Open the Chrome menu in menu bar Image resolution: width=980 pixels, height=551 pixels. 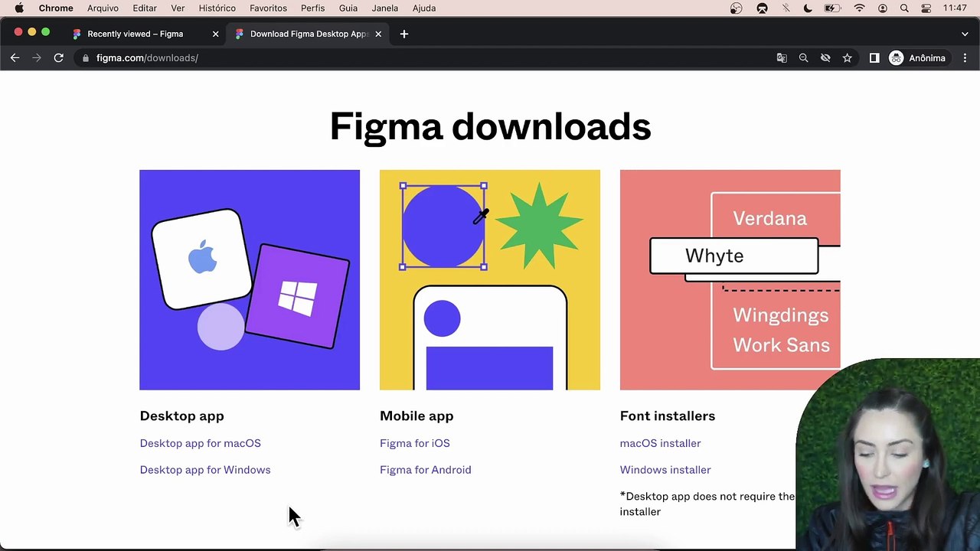click(x=56, y=8)
